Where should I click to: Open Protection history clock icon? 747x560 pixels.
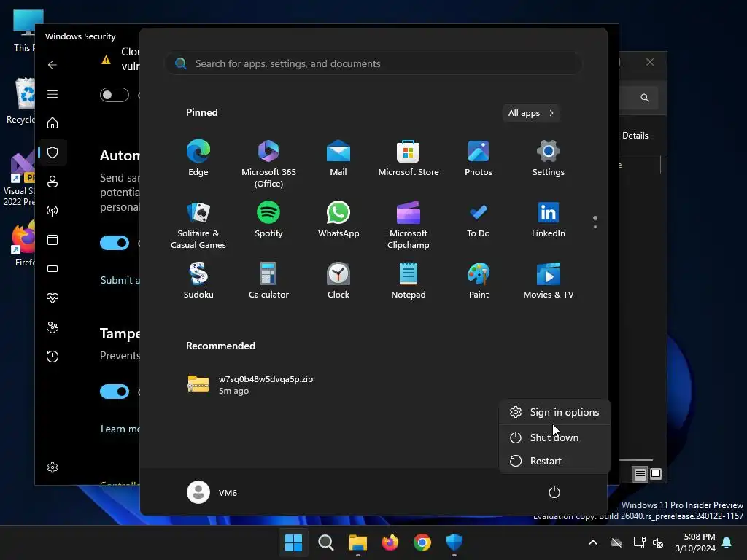coord(53,356)
